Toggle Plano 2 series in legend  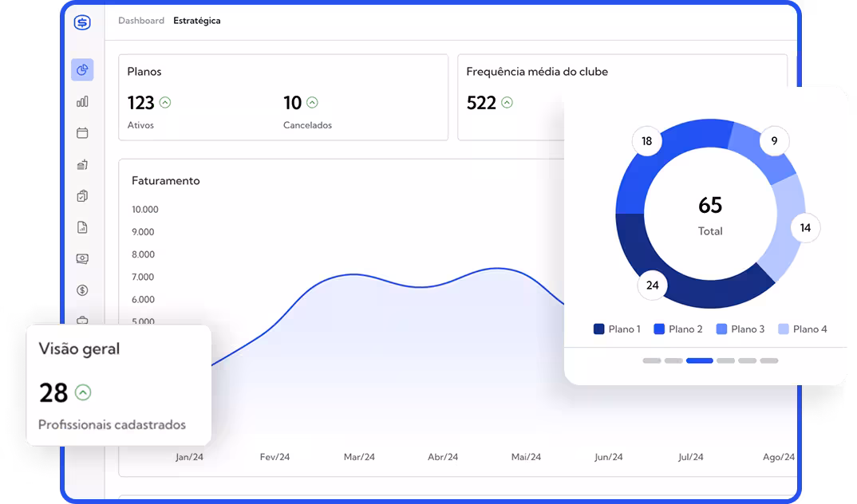pos(677,329)
